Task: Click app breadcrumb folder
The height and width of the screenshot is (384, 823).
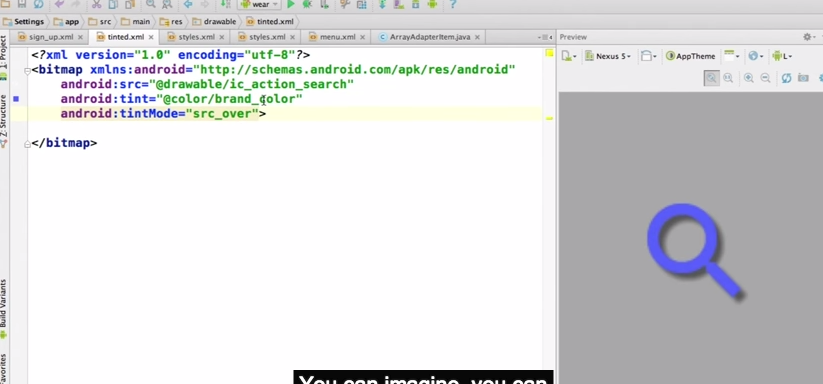Action: click(67, 22)
